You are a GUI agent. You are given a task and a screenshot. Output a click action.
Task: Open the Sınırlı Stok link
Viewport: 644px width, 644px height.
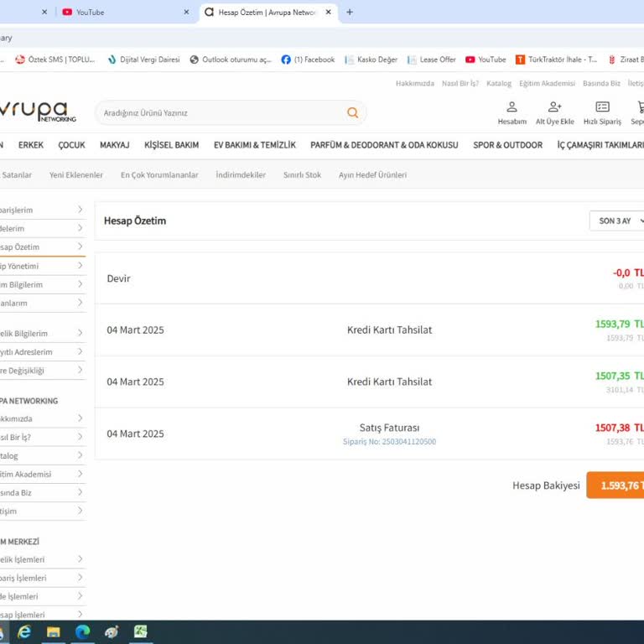pyautogui.click(x=302, y=175)
